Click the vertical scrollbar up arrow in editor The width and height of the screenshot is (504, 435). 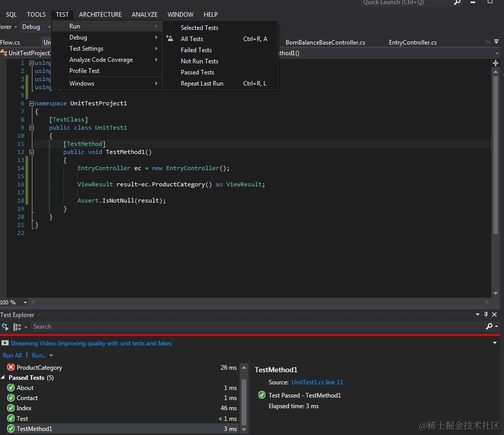coord(496,72)
